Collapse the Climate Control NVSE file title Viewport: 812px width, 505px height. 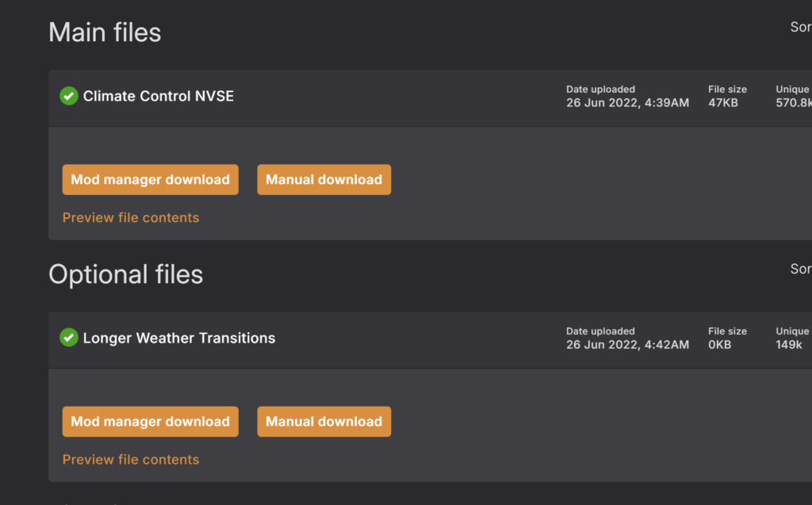pos(159,97)
